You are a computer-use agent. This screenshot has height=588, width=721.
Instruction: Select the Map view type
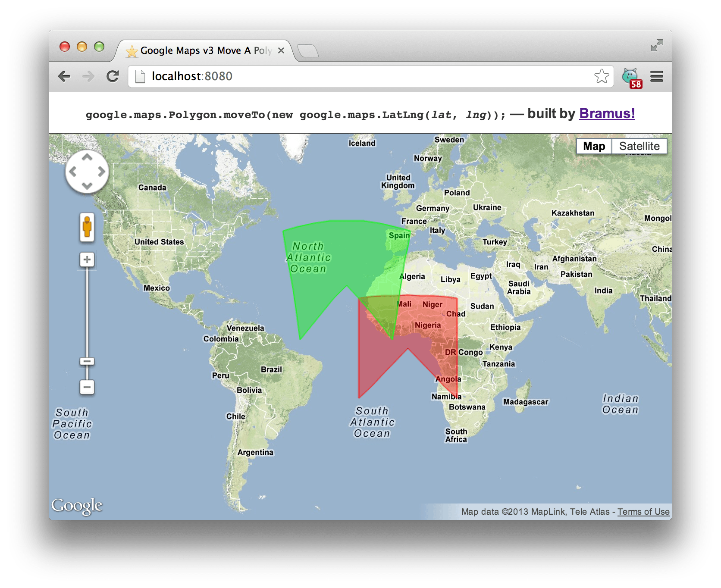[594, 146]
